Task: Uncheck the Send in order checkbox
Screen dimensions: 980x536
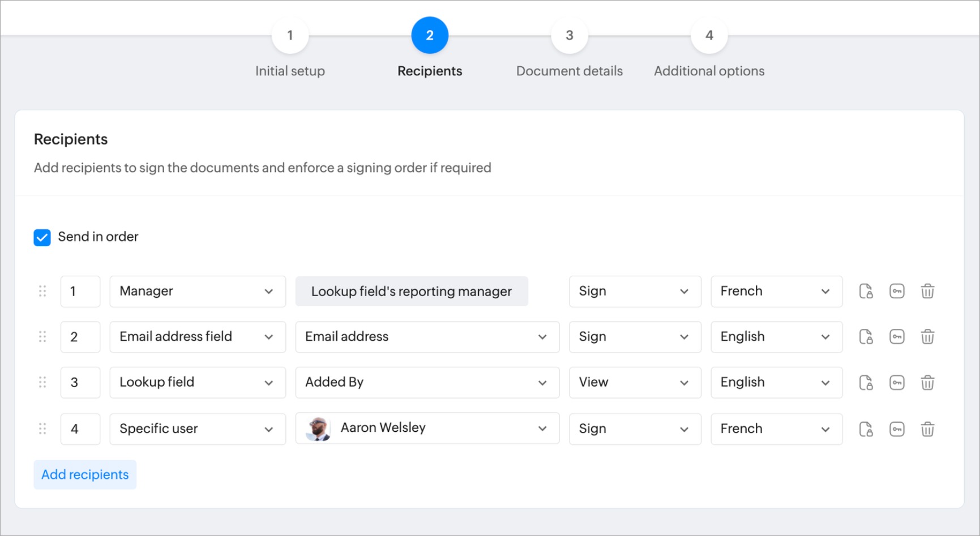Action: 42,237
